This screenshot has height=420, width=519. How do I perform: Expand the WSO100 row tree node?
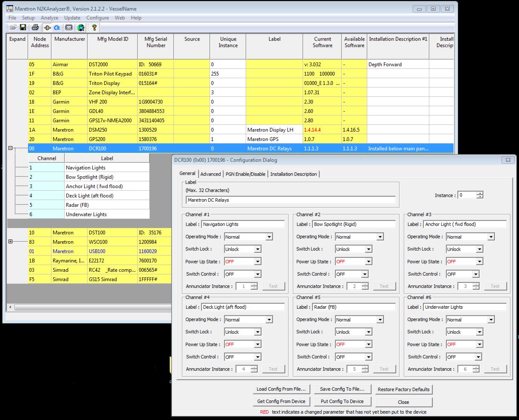[11, 242]
